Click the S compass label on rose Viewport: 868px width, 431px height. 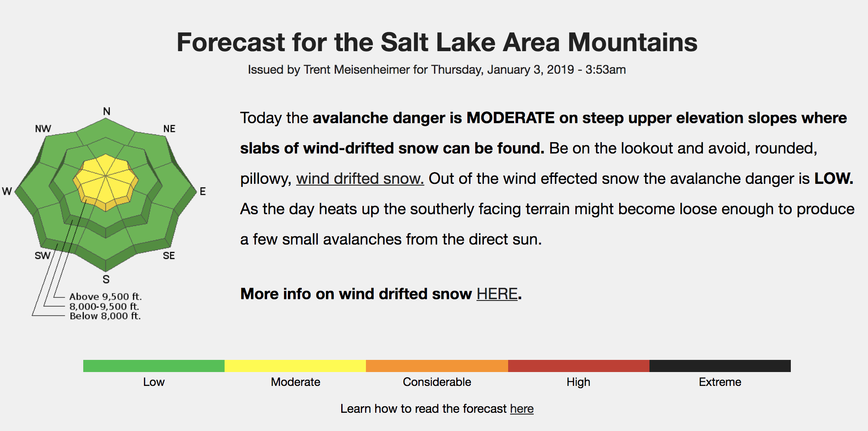pos(106,279)
